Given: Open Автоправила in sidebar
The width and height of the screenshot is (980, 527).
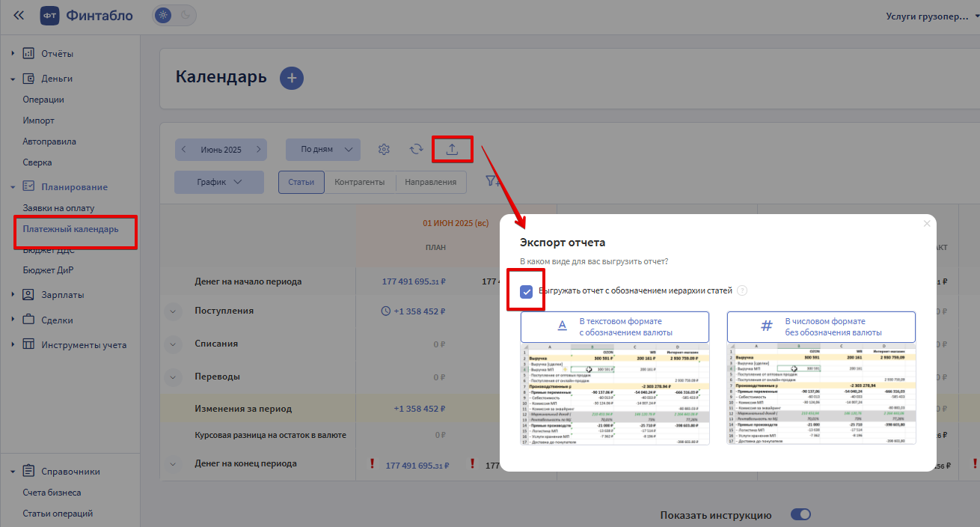Looking at the screenshot, I should tap(49, 141).
